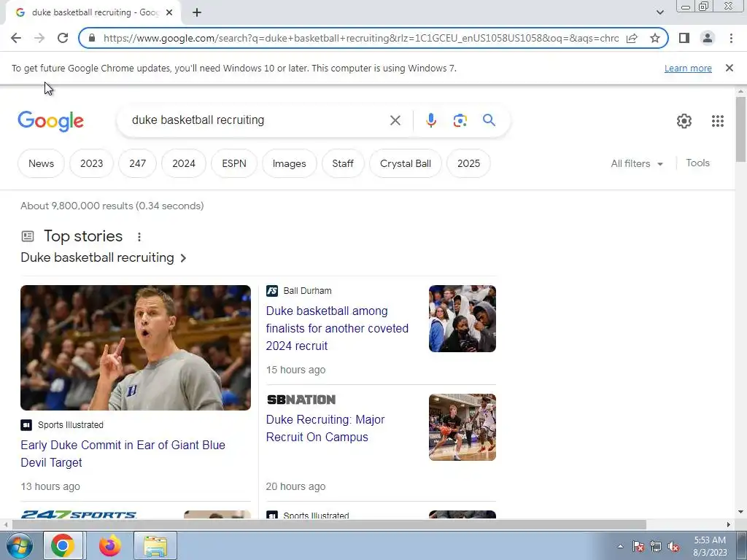Open Windows Explorer from taskbar
The height and width of the screenshot is (560, 747).
pos(155,545)
